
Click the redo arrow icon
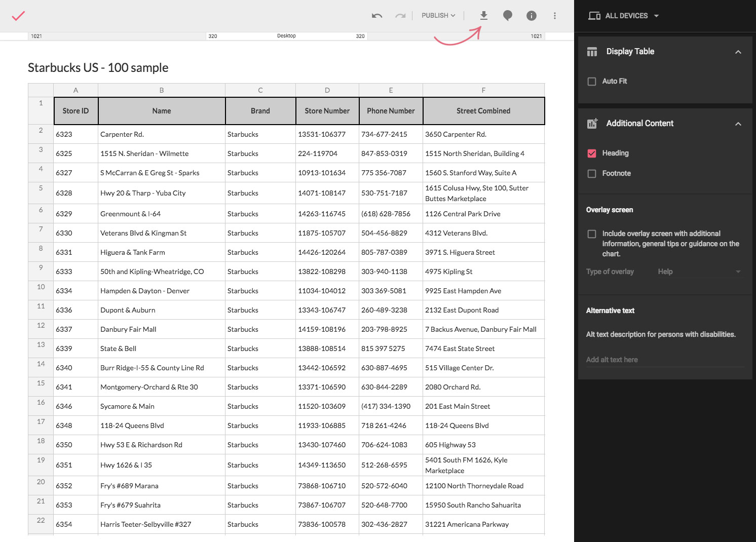(x=400, y=16)
